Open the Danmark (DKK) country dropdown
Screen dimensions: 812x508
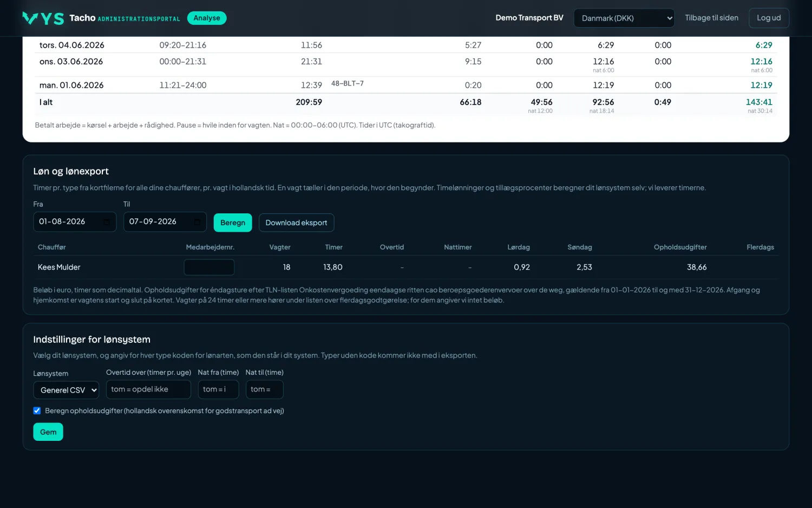click(624, 18)
